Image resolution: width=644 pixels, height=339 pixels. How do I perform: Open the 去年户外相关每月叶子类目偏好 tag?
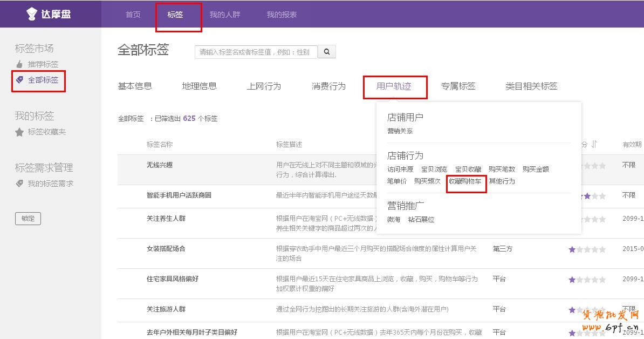click(192, 332)
